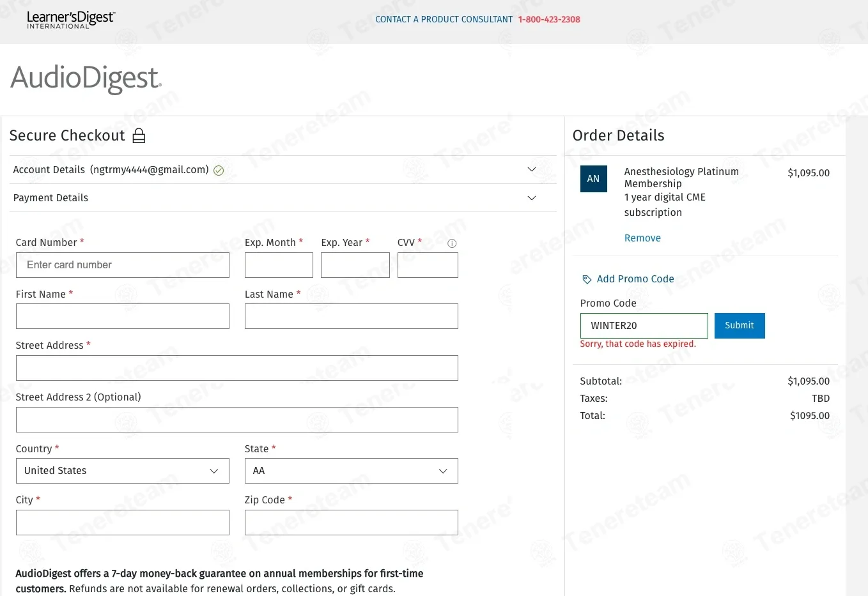Call the 1-800-423-2308 phone link
Screen dimensions: 868x596
[x=549, y=20]
